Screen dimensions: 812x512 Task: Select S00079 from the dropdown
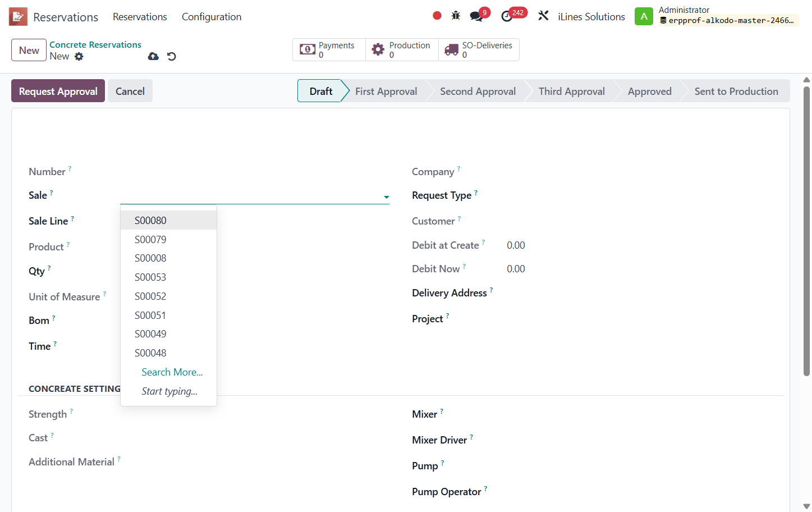pyautogui.click(x=168, y=239)
